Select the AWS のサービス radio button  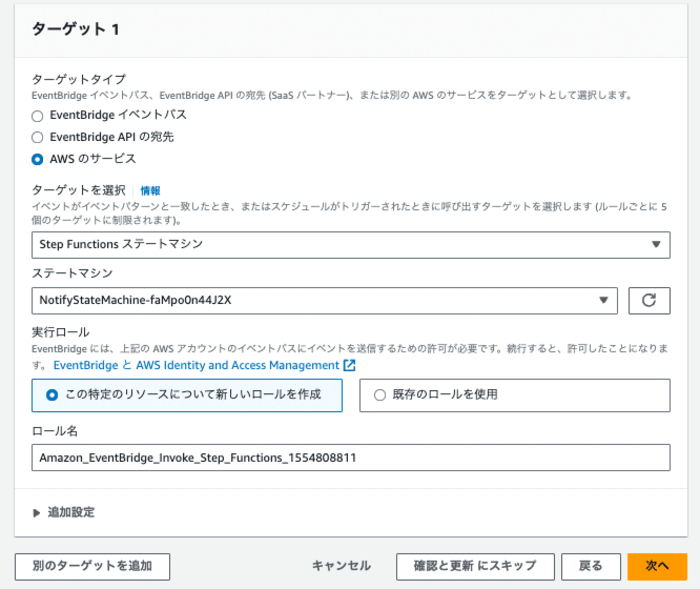[x=37, y=159]
